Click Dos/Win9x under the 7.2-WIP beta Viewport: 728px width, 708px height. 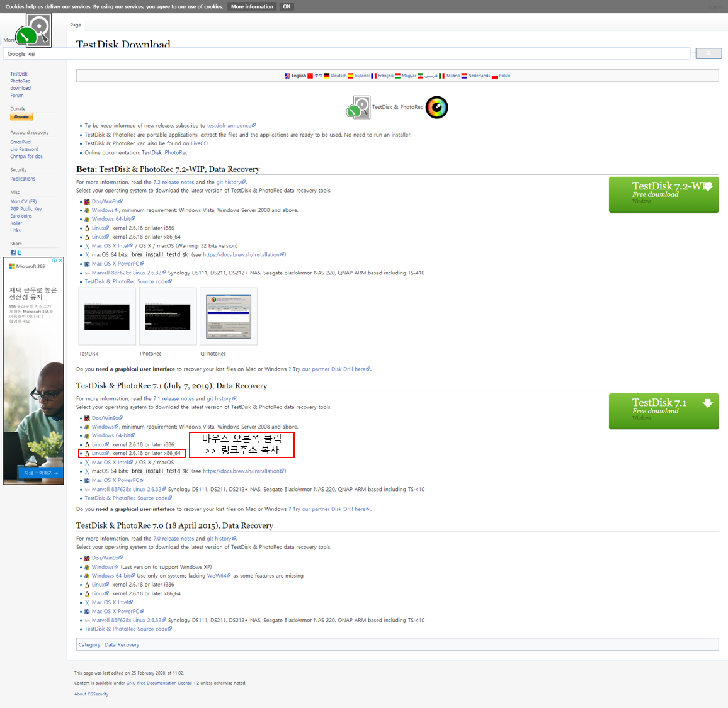(107, 202)
